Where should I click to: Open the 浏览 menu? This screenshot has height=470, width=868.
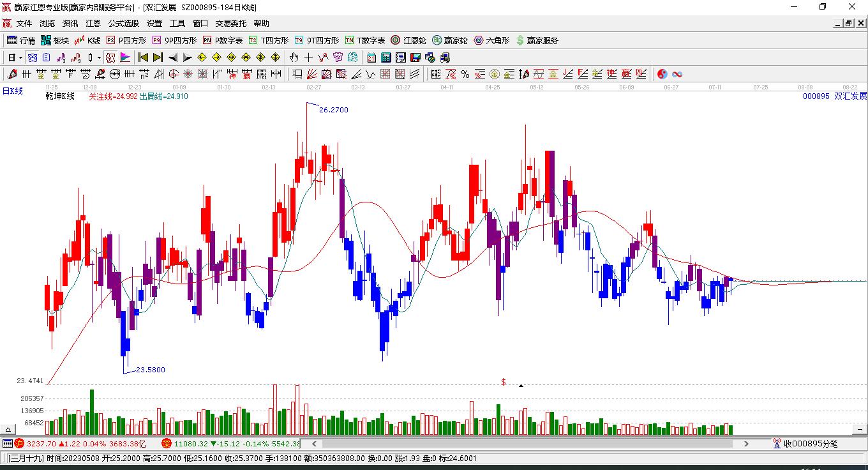[x=47, y=24]
